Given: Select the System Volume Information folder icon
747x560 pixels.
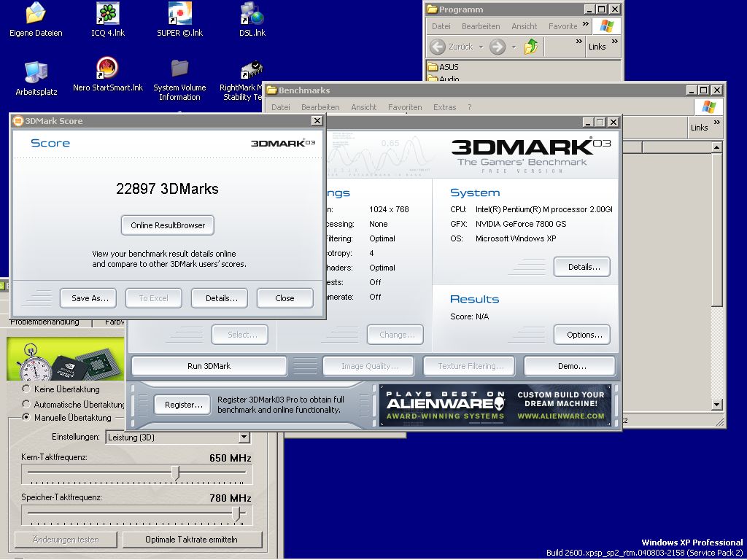Looking at the screenshot, I should (x=179, y=79).
